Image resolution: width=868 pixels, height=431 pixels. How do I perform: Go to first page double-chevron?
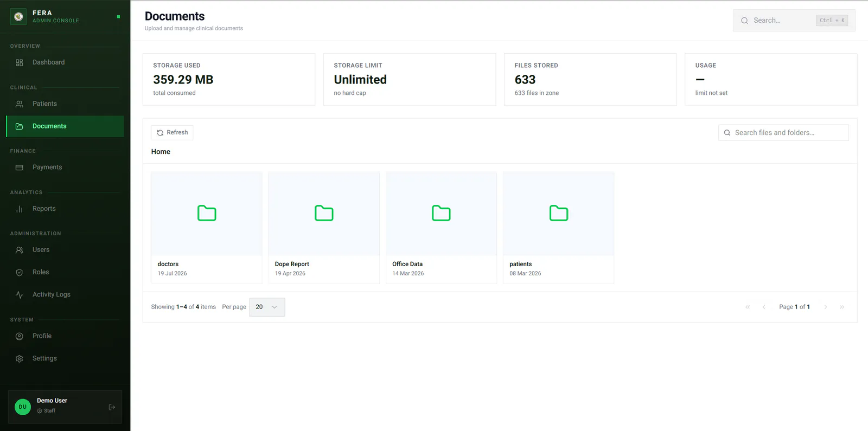point(748,307)
